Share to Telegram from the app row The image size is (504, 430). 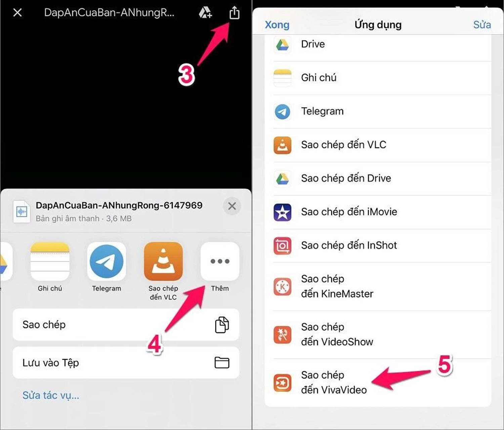click(x=107, y=261)
